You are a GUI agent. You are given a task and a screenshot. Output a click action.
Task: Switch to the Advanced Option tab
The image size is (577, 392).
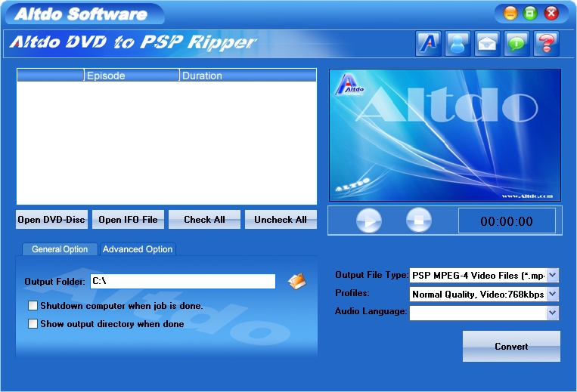click(138, 249)
